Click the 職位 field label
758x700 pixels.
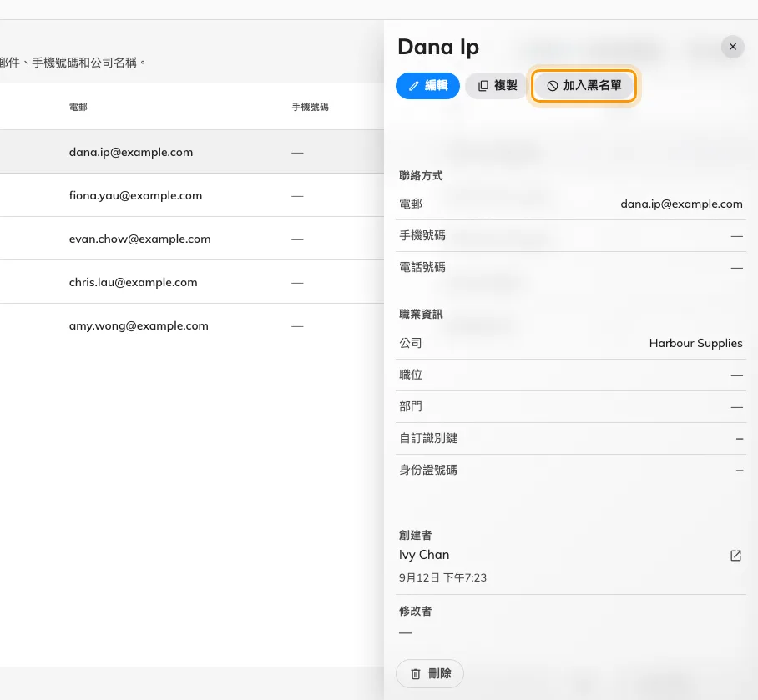click(411, 375)
